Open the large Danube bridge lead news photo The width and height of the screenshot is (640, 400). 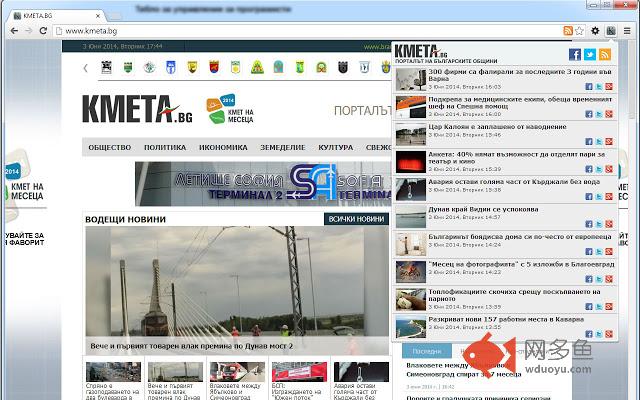(237, 282)
